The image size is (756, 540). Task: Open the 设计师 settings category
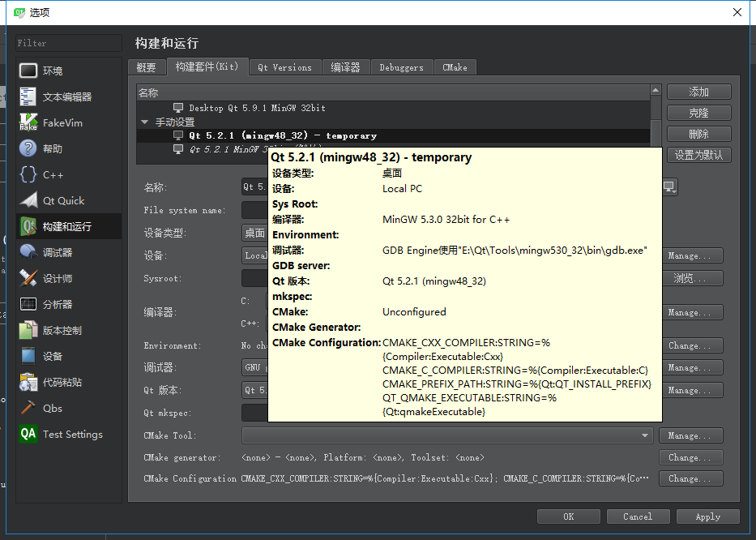68,278
